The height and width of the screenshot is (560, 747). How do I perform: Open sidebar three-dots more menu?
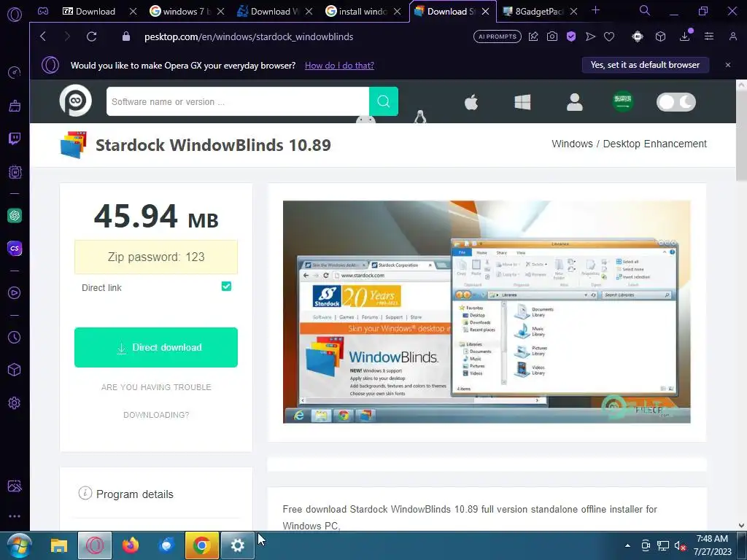pyautogui.click(x=15, y=516)
